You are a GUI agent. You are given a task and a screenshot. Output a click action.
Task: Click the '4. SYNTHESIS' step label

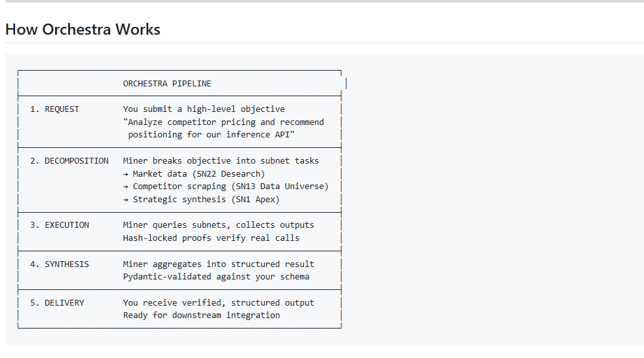60,264
